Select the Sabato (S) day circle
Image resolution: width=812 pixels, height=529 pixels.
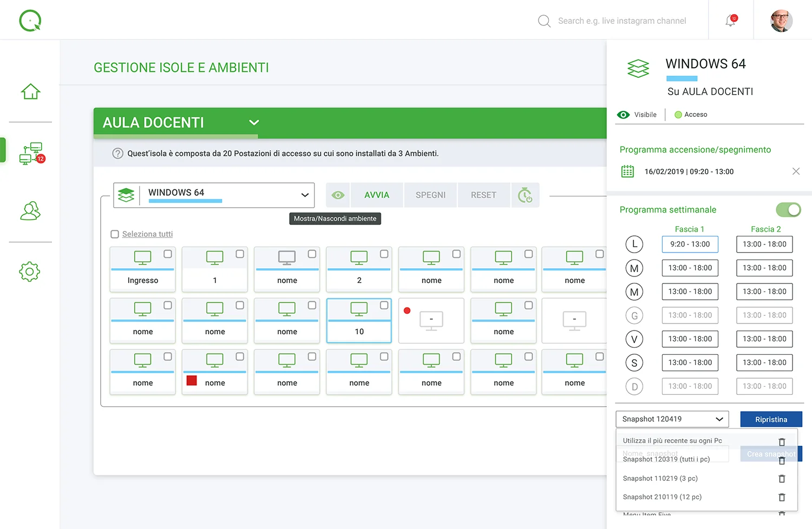[x=634, y=363]
